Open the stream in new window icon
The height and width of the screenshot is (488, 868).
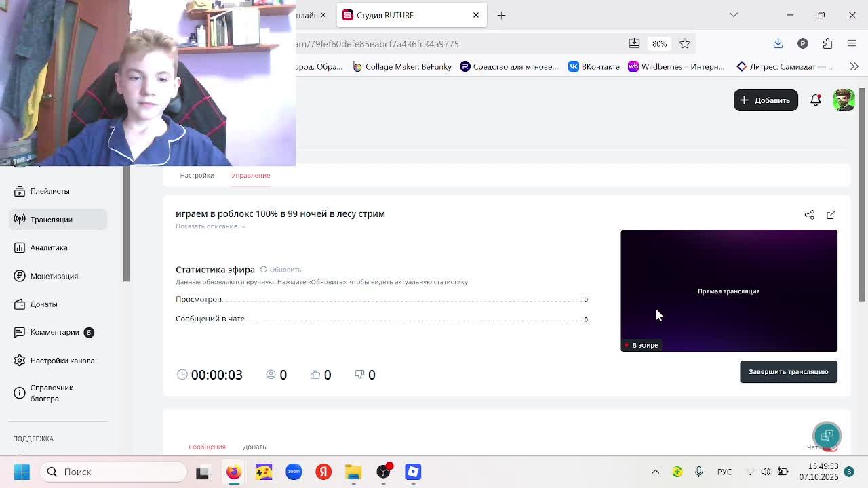[831, 215]
